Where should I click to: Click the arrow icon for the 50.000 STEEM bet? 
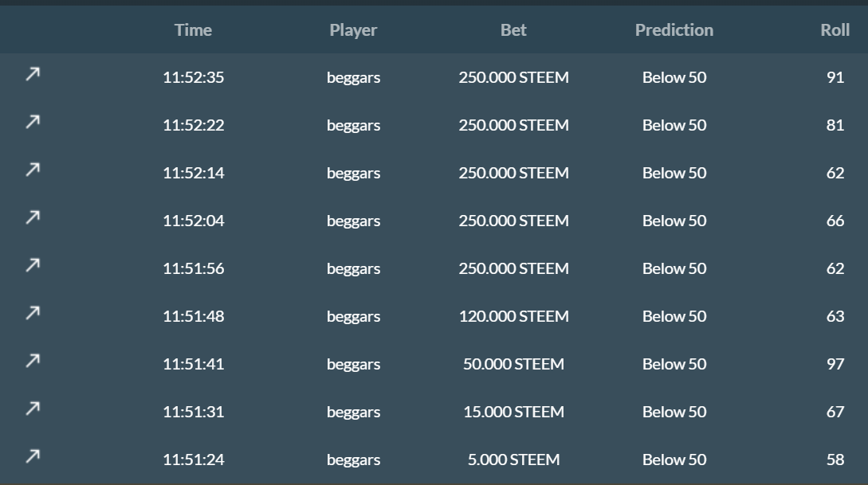click(x=32, y=361)
